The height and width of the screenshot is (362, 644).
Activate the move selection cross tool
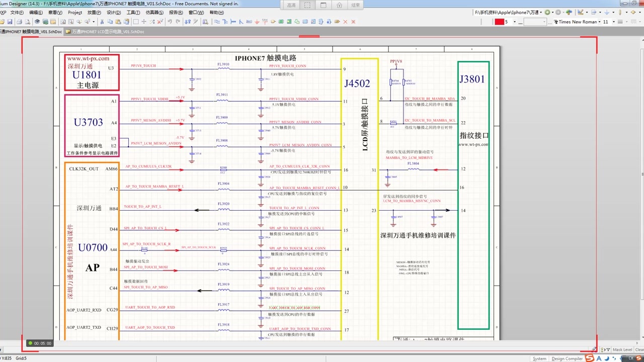(x=144, y=22)
